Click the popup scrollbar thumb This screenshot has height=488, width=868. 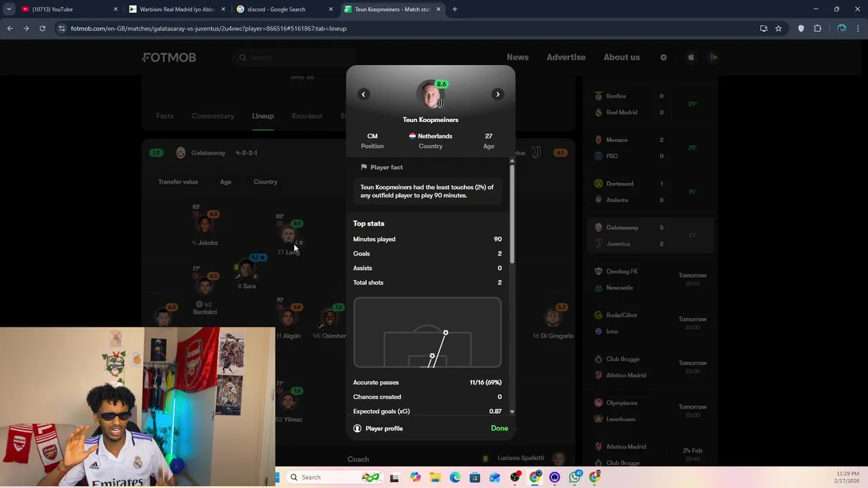click(x=512, y=213)
